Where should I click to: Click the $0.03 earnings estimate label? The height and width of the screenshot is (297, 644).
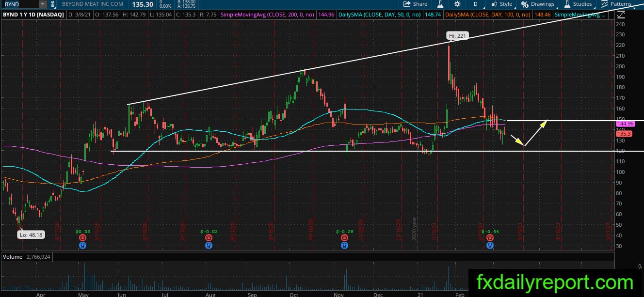tap(82, 232)
